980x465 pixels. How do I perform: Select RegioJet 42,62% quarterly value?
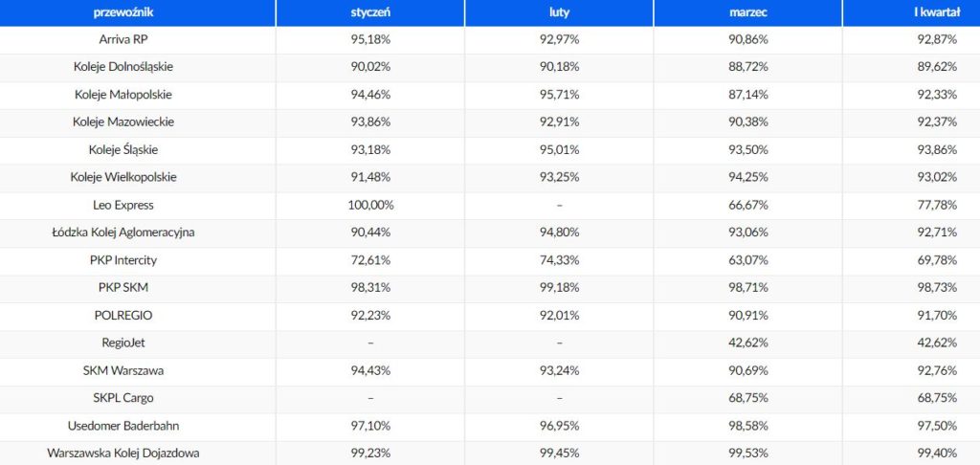(x=938, y=343)
